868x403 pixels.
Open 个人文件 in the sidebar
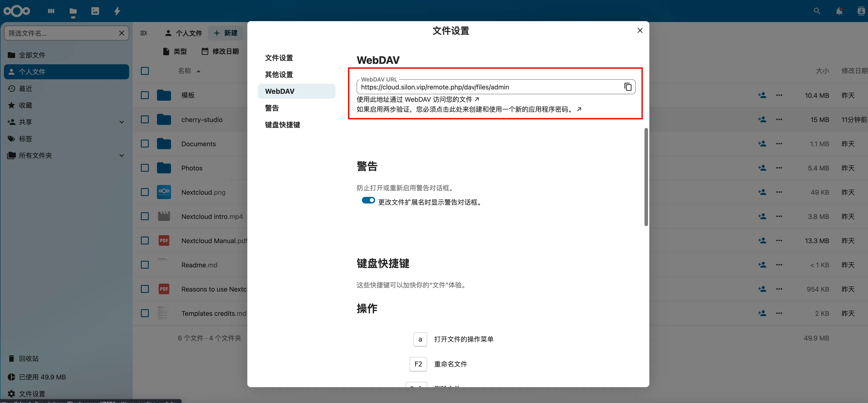(66, 72)
